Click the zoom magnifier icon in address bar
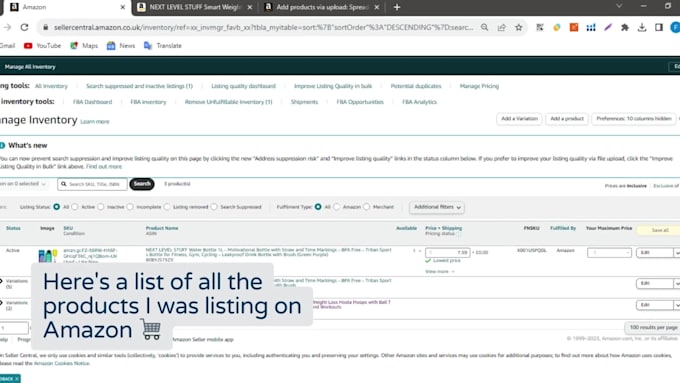Viewport: 680px width, 383px height. pos(484,27)
